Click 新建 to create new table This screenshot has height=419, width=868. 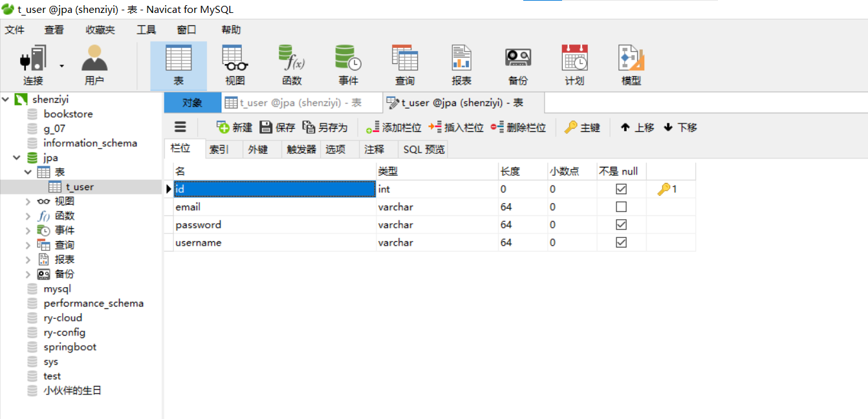[234, 127]
